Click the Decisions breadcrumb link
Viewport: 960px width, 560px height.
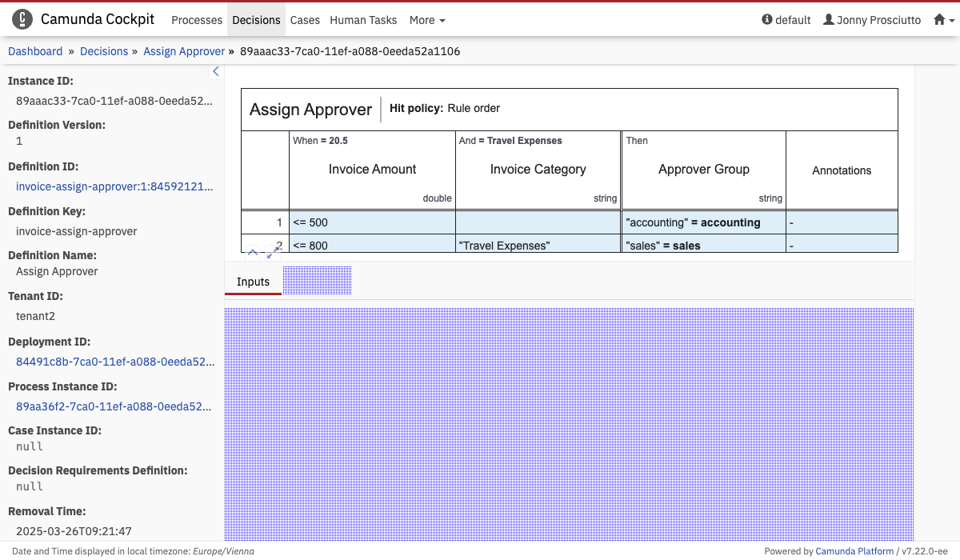[104, 51]
